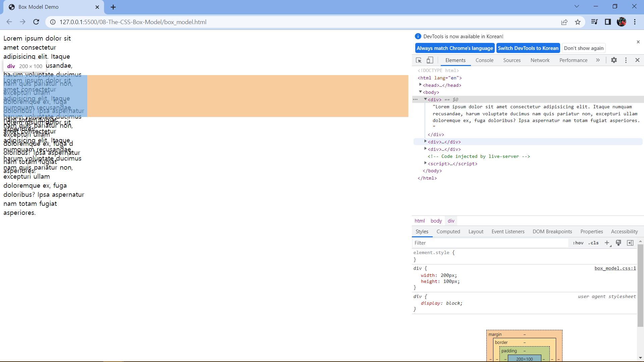Click the new style rule plus icon

click(607, 243)
